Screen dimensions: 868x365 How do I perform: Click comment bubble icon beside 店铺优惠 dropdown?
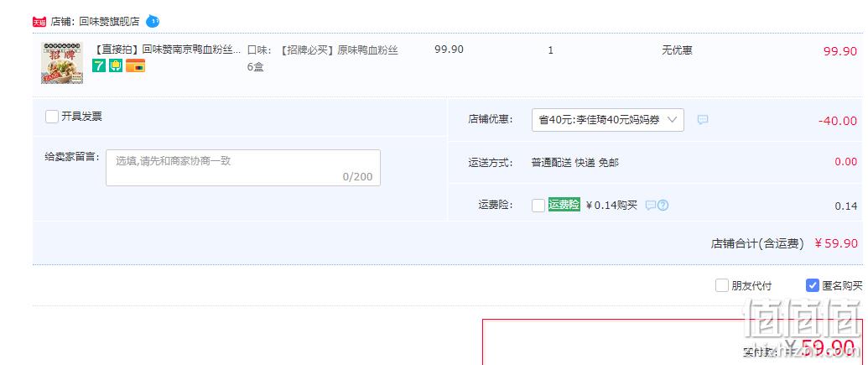[x=703, y=120]
